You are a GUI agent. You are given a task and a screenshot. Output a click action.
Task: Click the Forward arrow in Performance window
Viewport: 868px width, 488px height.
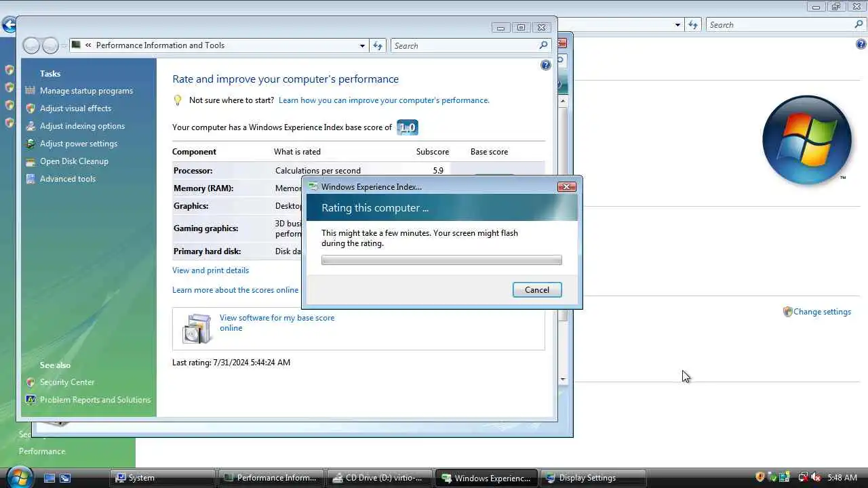coord(51,45)
